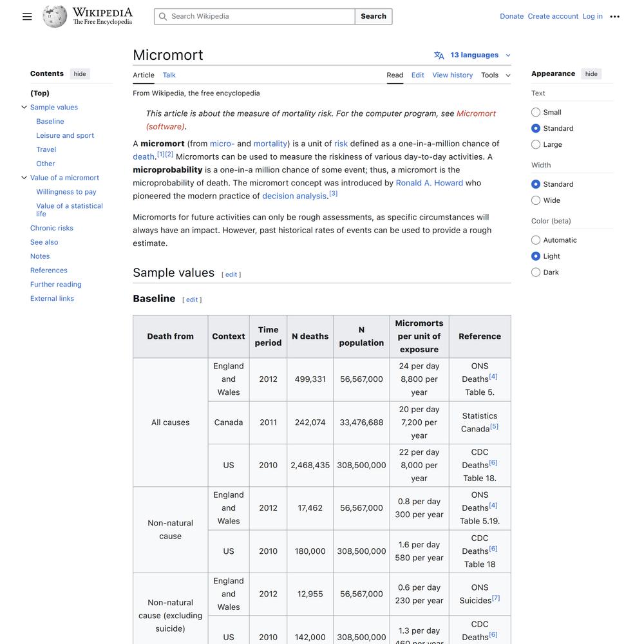Click the '499,331' deaths cell
This screenshot has width=644, height=644.
point(310,379)
